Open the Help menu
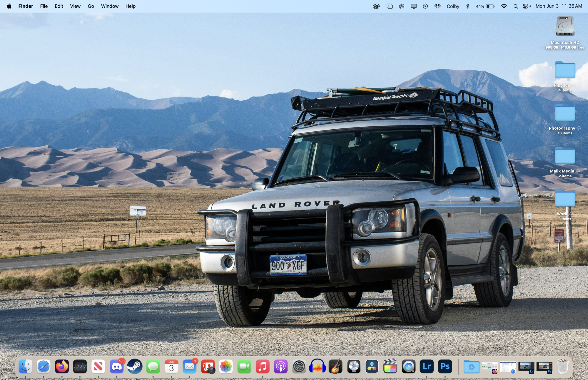The image size is (588, 380). [x=131, y=6]
